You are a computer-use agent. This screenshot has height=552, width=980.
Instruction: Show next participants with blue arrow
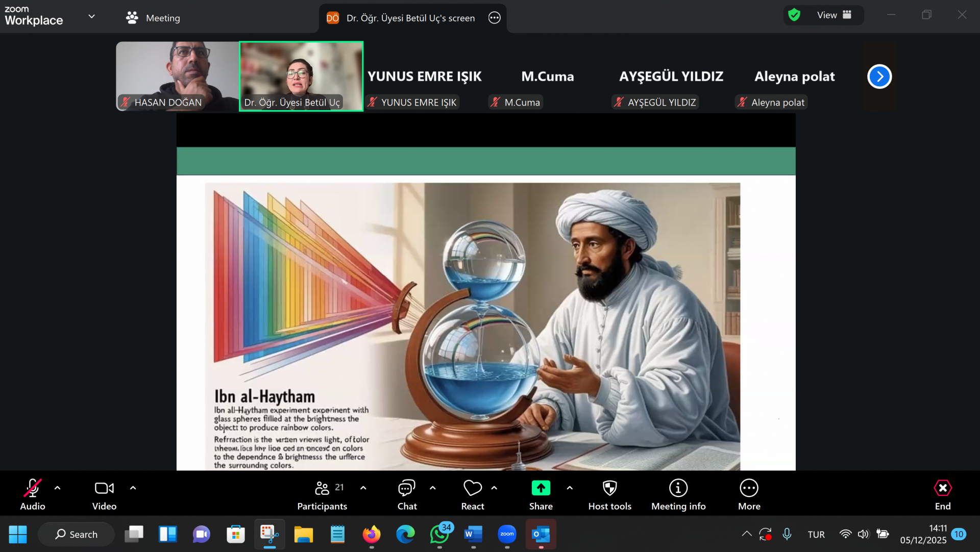tap(879, 77)
